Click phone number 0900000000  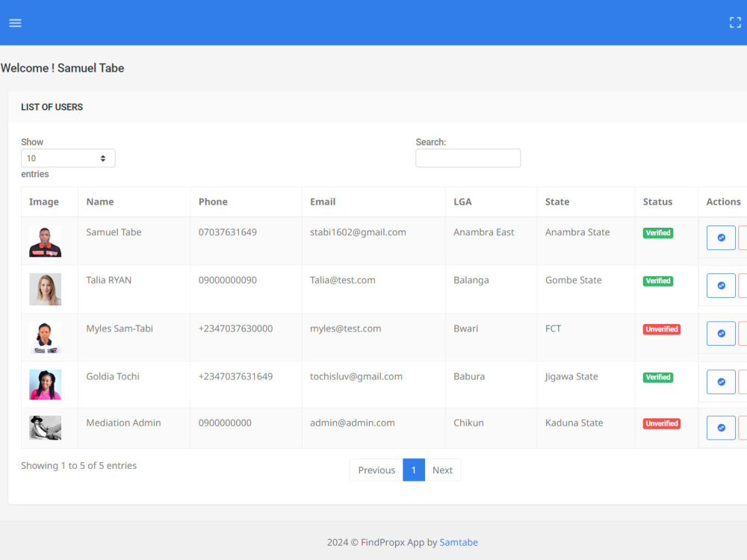[x=225, y=423]
